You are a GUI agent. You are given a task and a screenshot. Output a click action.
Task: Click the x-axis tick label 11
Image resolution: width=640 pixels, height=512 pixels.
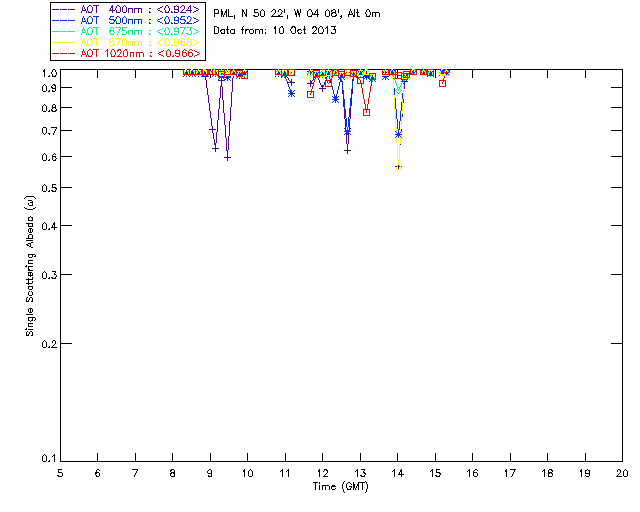[285, 473]
